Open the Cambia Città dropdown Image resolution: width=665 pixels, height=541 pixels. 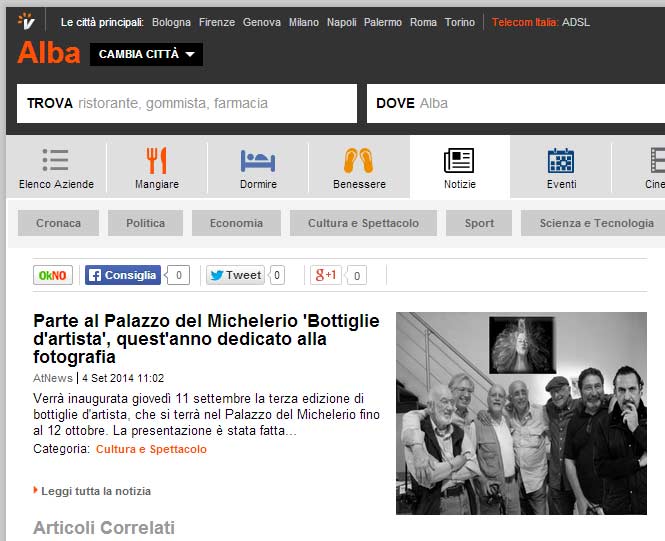[146, 54]
